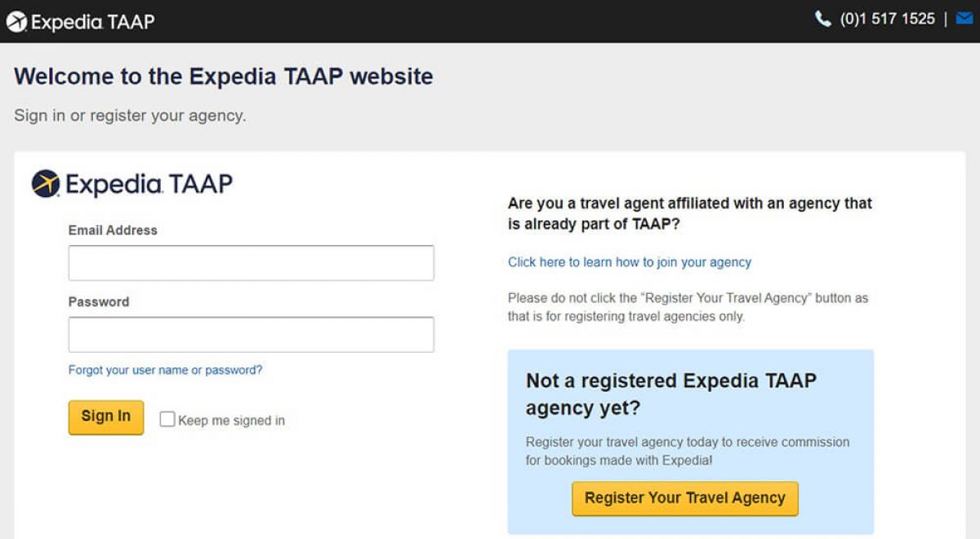The height and width of the screenshot is (539, 980).
Task: Click the airplane logo icon in the header
Action: pyautogui.click(x=16, y=21)
